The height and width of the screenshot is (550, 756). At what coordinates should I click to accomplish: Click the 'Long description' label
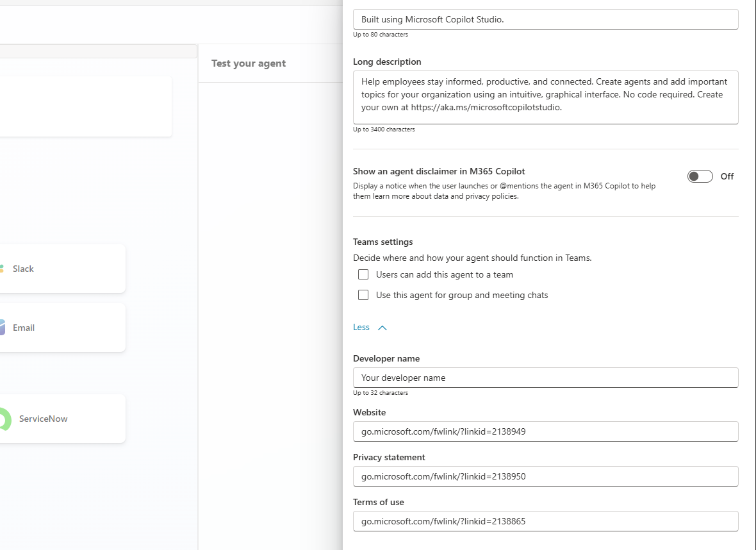tap(387, 62)
